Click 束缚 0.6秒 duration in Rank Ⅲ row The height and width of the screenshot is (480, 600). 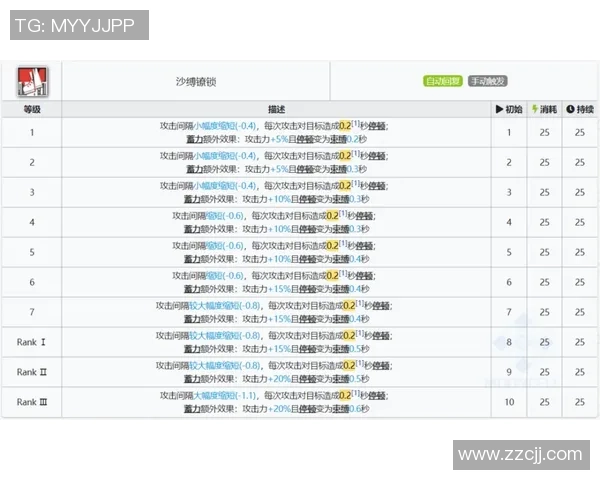click(x=359, y=409)
